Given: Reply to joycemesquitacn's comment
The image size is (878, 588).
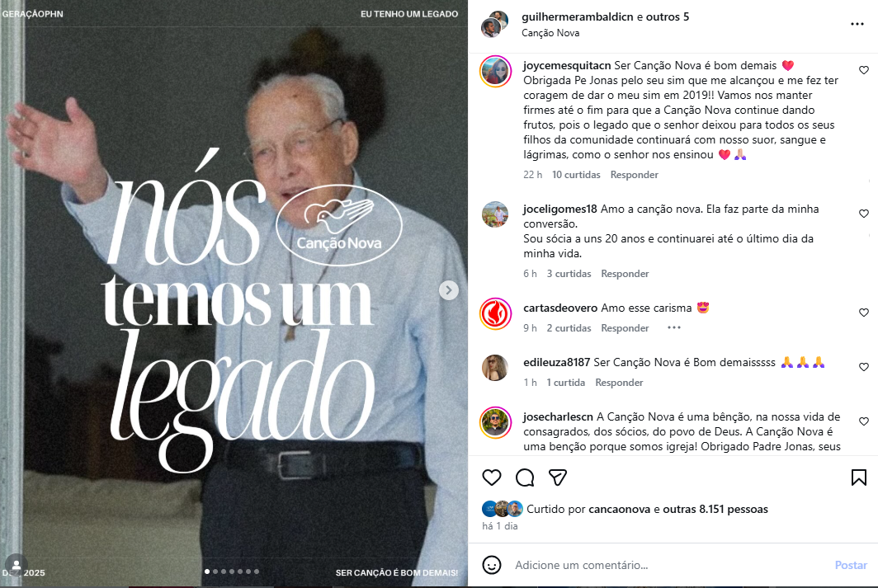Looking at the screenshot, I should pyautogui.click(x=634, y=175).
